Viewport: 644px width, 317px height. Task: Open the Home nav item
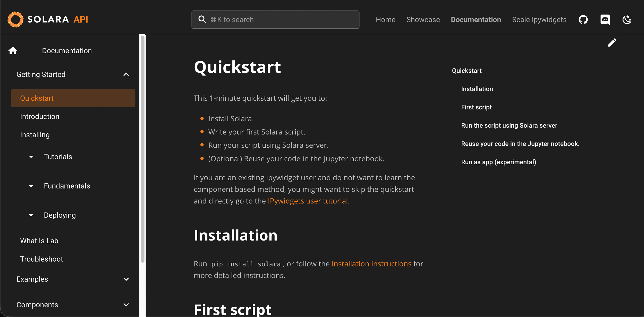(x=385, y=20)
